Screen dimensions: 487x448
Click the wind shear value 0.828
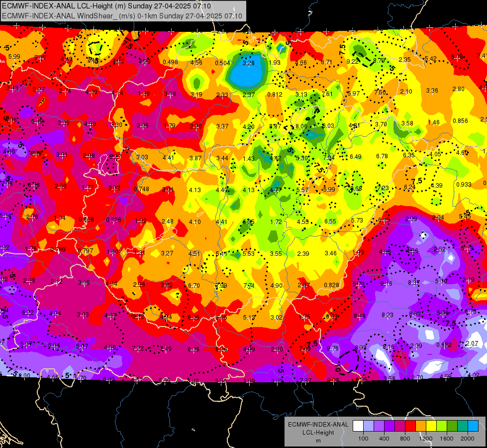[331, 285]
